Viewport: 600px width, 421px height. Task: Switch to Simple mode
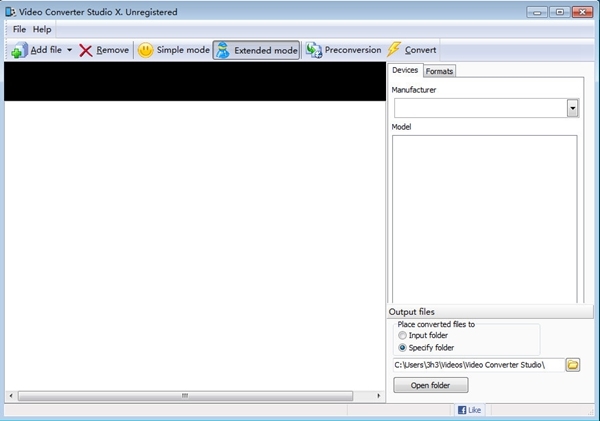pyautogui.click(x=174, y=50)
